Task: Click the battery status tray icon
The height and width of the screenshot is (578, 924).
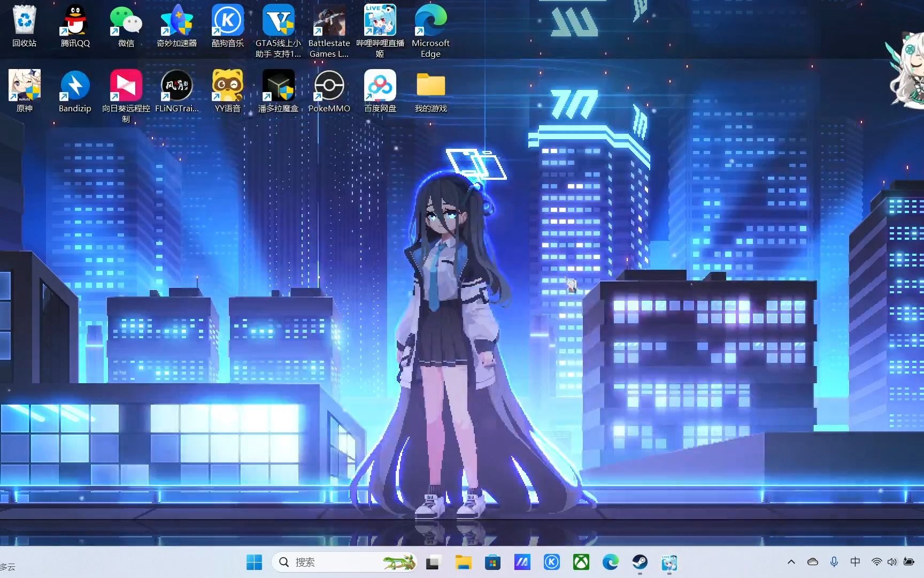Action: (908, 562)
